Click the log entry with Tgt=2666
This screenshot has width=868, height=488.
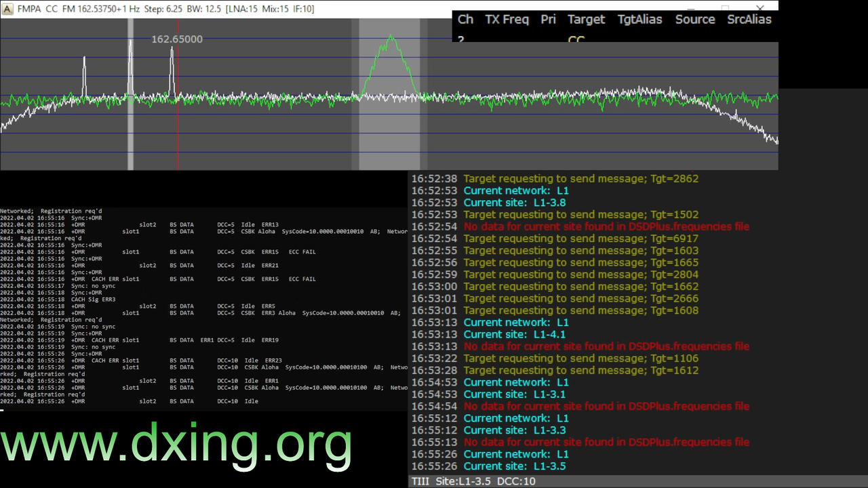[555, 298]
